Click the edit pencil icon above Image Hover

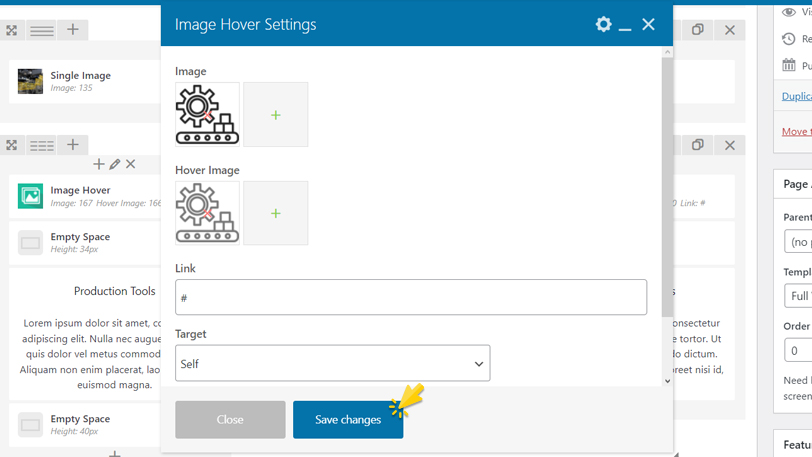tap(115, 164)
